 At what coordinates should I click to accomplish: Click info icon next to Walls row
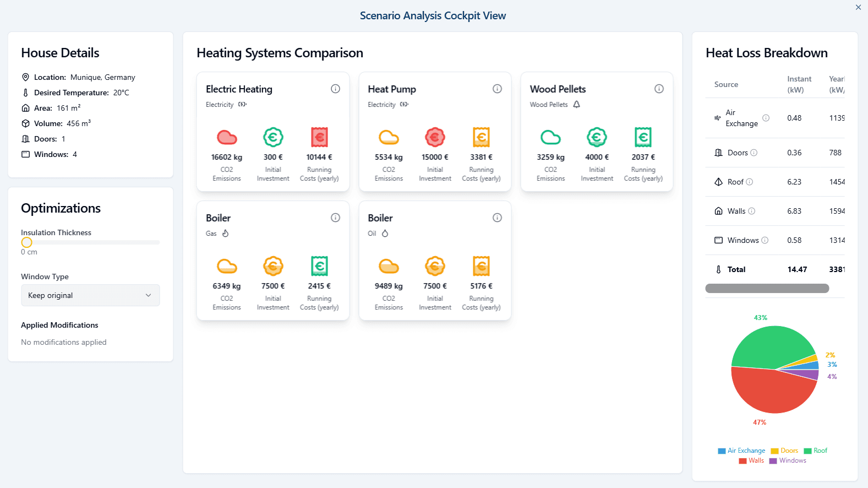752,211
